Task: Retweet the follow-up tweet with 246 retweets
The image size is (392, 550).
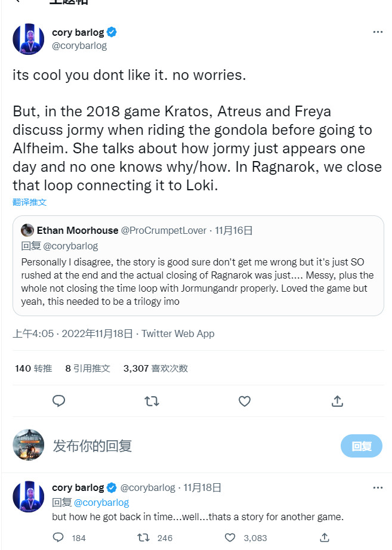Action: [x=144, y=537]
